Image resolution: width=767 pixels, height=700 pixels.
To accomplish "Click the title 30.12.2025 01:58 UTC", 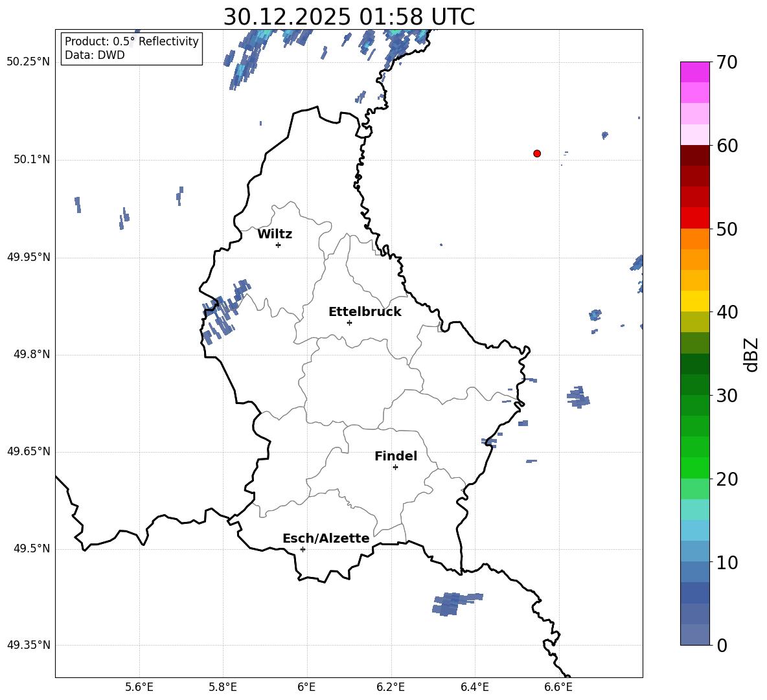I will click(x=349, y=17).
